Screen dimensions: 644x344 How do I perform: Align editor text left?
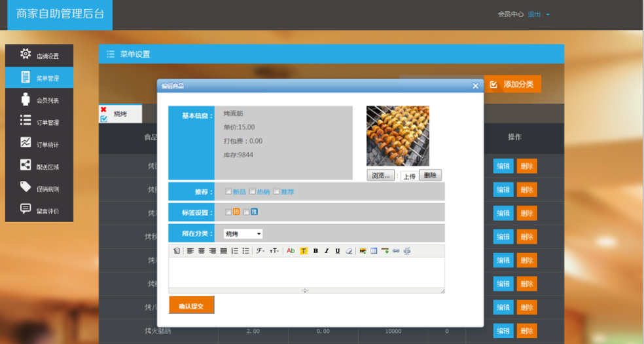[x=190, y=251]
